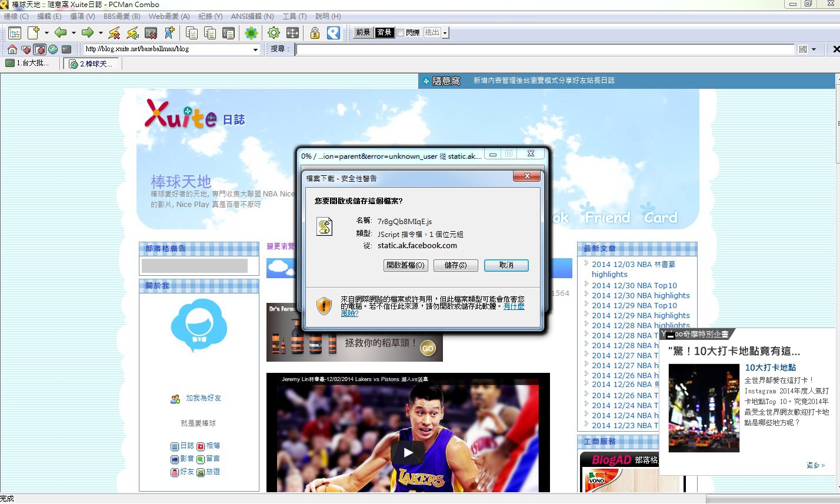Click 取消 button in download dialog
This screenshot has width=840, height=504.
coord(506,266)
